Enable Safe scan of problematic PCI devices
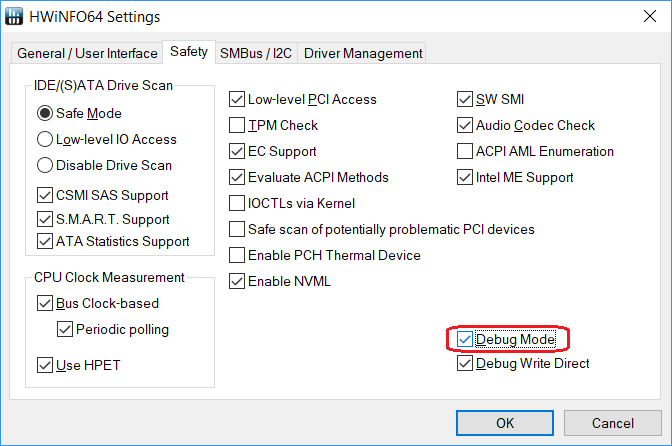The height and width of the screenshot is (446, 672). click(237, 229)
